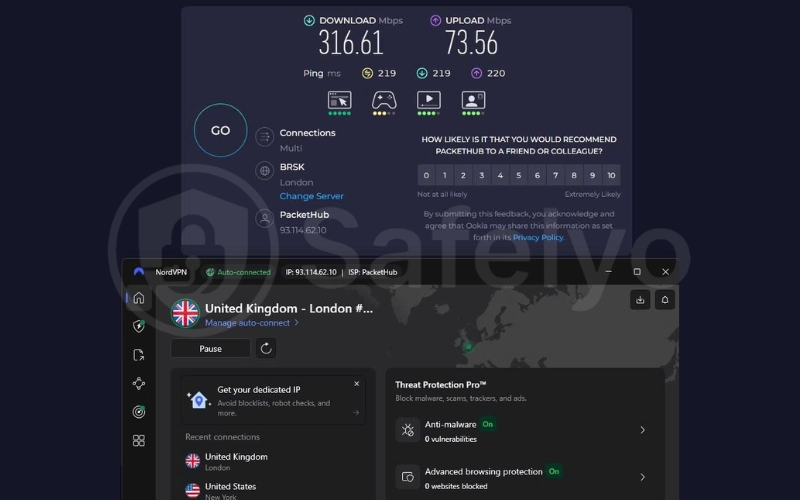Click the gaming controller quality icon

pyautogui.click(x=384, y=101)
